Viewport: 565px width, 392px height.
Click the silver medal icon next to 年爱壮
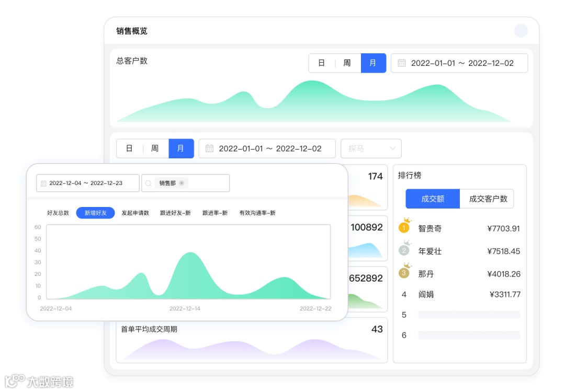pos(404,251)
